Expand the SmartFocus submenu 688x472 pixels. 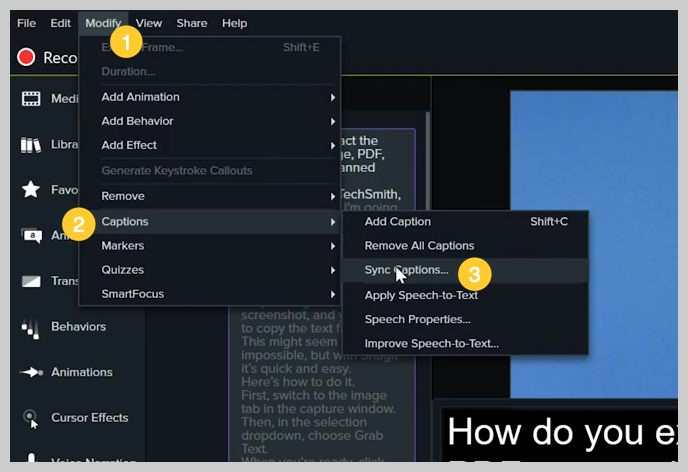click(x=209, y=294)
